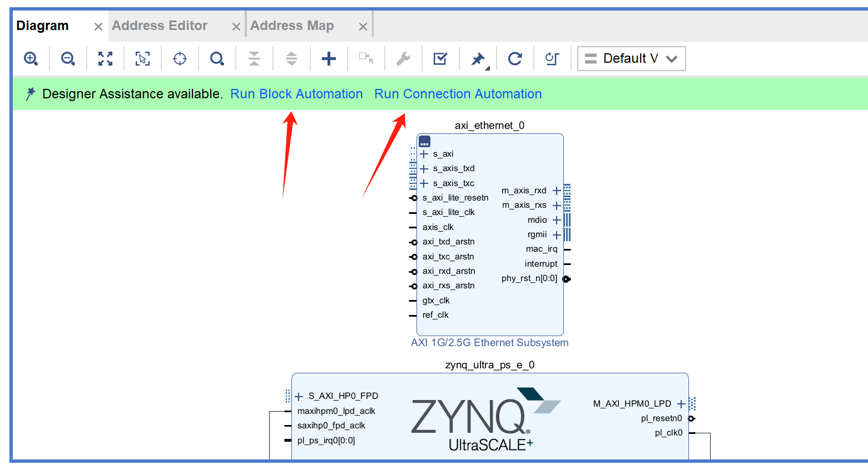This screenshot has height=475, width=868.
Task: Click the Add IP plus icon
Action: [329, 58]
